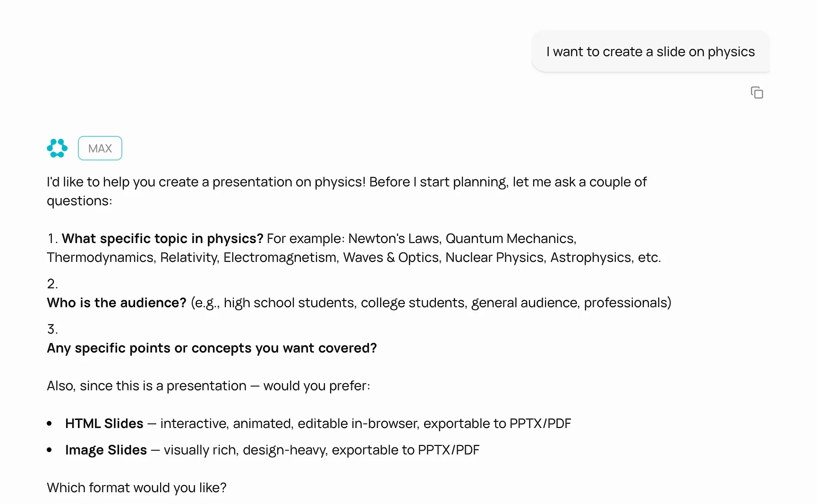Click the bold 'What specific topic in physics?' text
The width and height of the screenshot is (817, 504).
[162, 238]
